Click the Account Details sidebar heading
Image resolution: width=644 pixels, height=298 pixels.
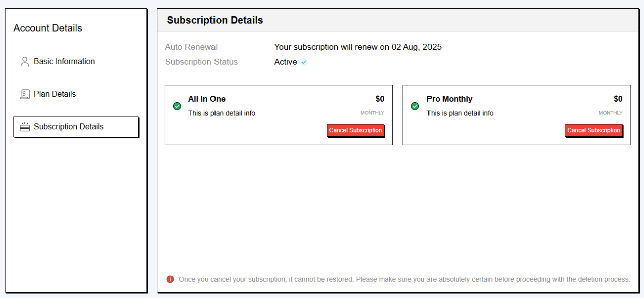pos(48,28)
